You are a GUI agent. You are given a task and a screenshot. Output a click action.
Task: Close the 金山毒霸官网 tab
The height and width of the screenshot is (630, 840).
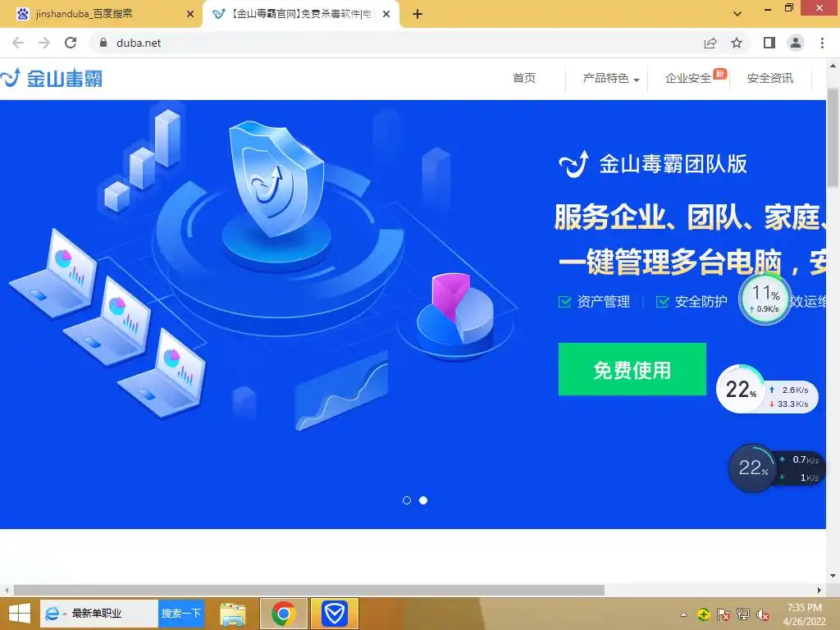pyautogui.click(x=386, y=14)
